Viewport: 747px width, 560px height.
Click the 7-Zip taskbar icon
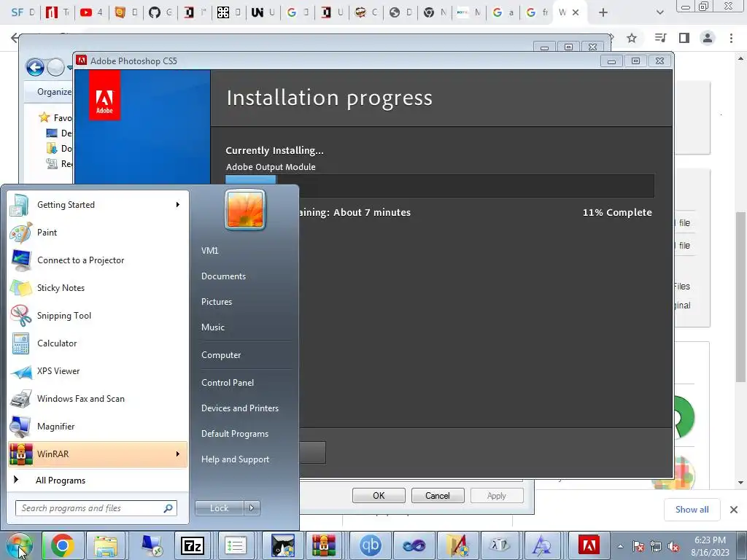[x=193, y=545]
